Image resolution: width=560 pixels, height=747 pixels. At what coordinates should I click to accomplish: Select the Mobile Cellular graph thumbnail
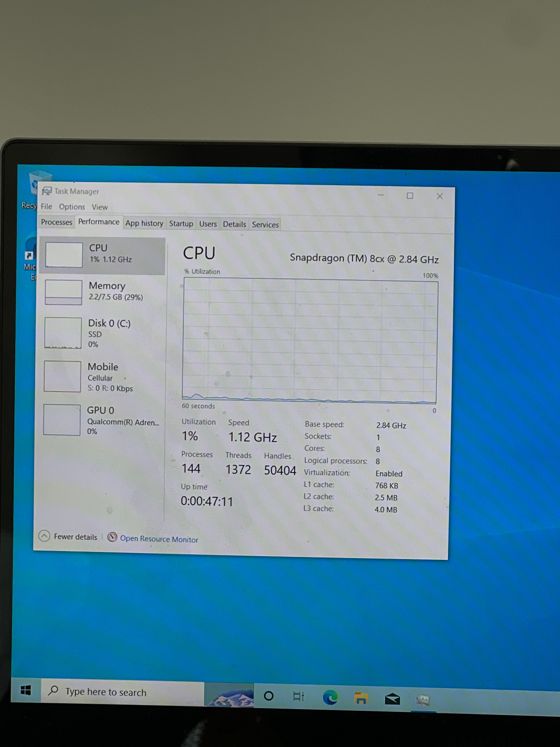point(62,376)
